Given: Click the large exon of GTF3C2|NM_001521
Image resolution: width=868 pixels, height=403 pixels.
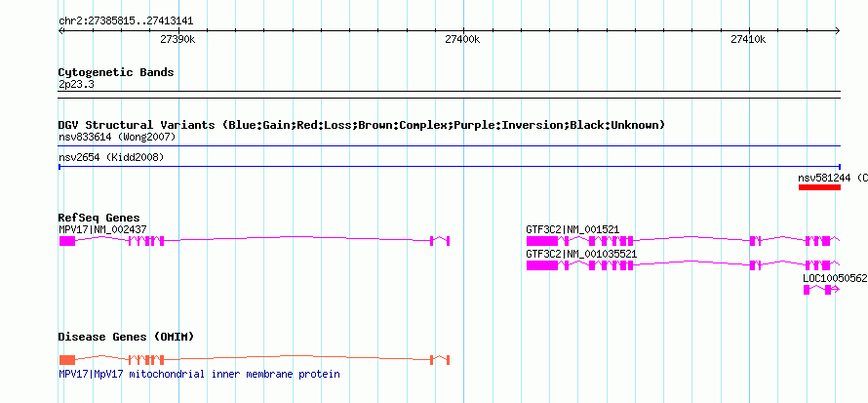Looking at the screenshot, I should click(x=542, y=241).
